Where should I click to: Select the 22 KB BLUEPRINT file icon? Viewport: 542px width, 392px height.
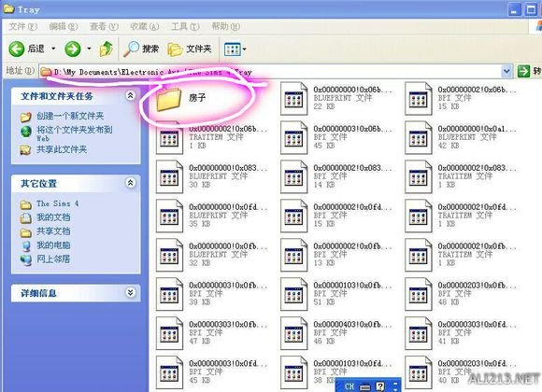pyautogui.click(x=293, y=99)
